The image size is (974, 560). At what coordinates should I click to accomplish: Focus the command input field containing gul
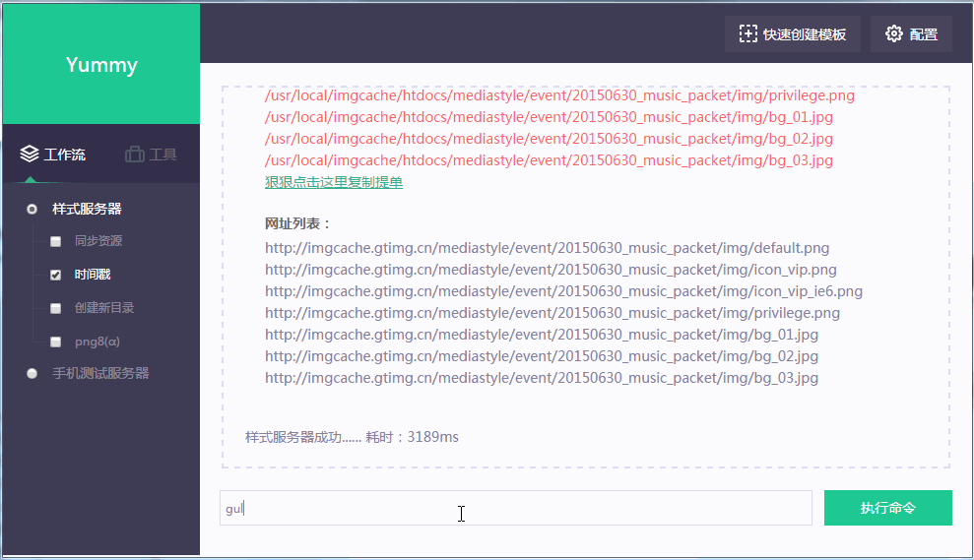coord(516,508)
